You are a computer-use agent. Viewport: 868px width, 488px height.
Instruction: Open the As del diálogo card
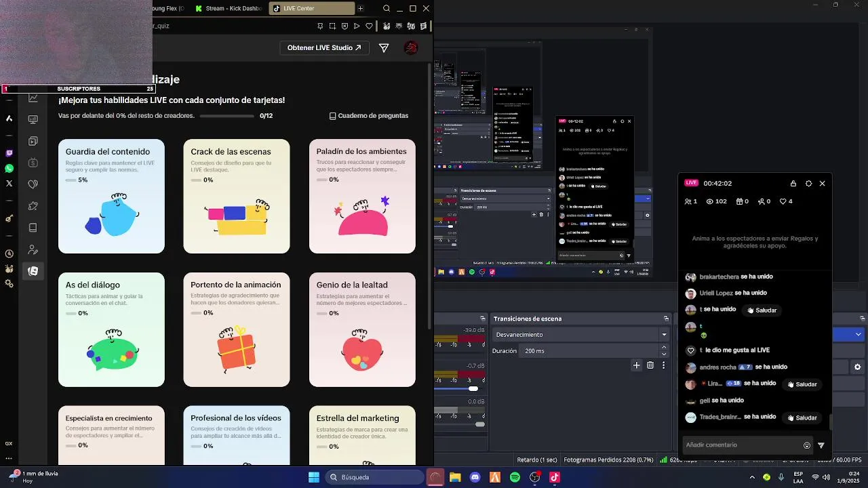111,329
